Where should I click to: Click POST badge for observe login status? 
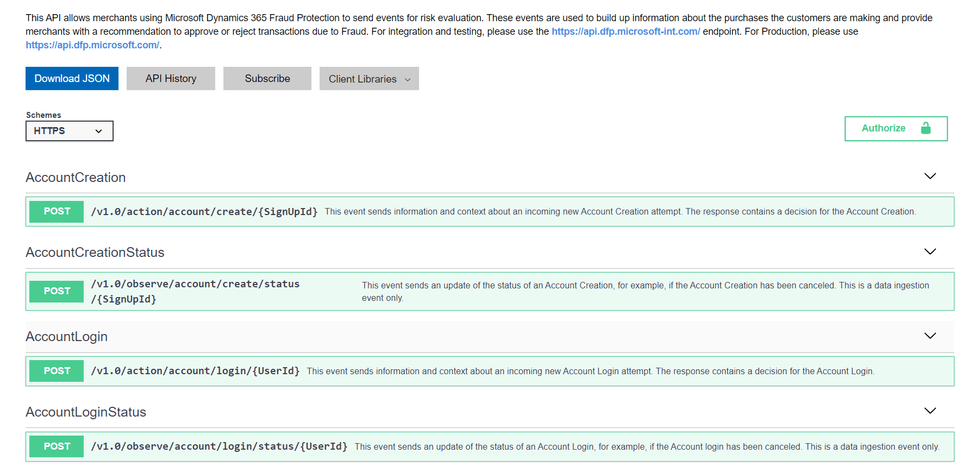pyautogui.click(x=57, y=446)
